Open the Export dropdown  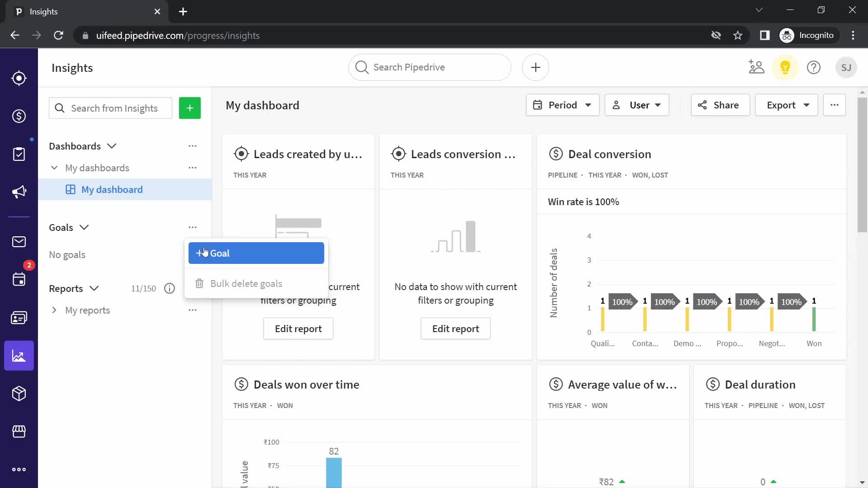(787, 105)
